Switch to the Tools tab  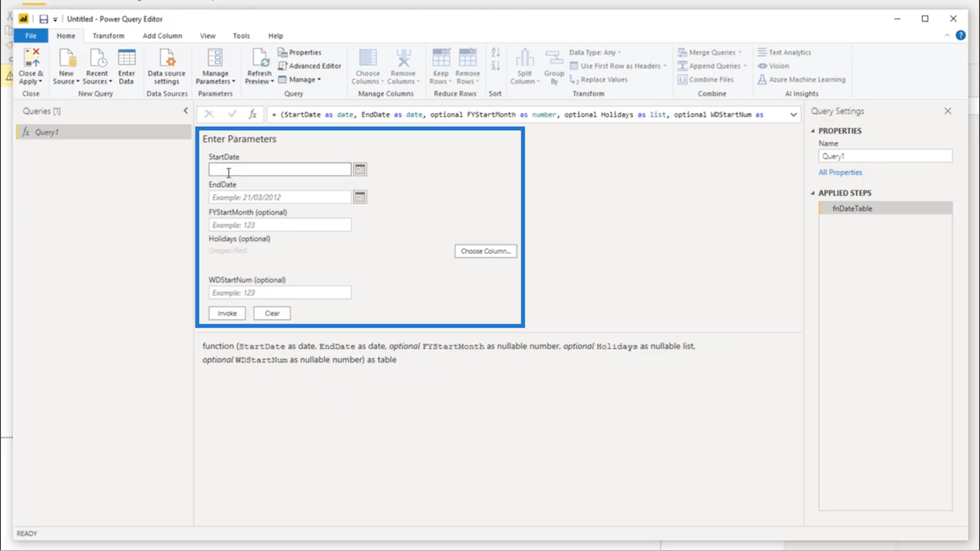coord(242,36)
